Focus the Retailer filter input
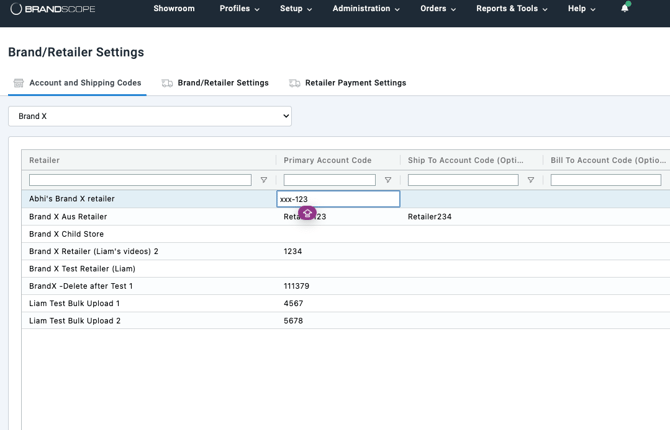Image resolution: width=670 pixels, height=430 pixels. pos(140,180)
